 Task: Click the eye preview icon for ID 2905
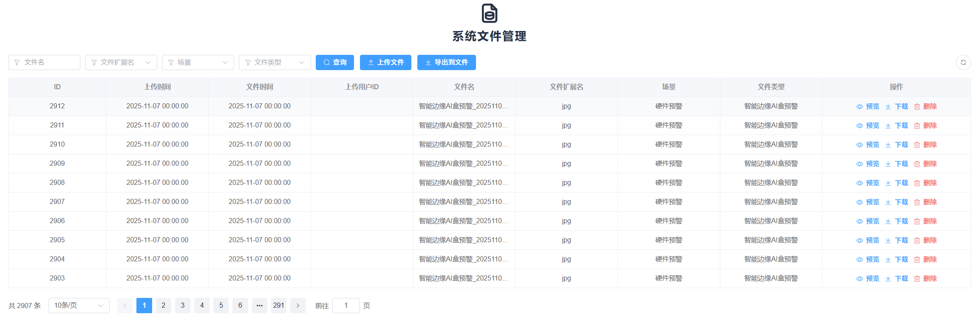[x=859, y=241]
